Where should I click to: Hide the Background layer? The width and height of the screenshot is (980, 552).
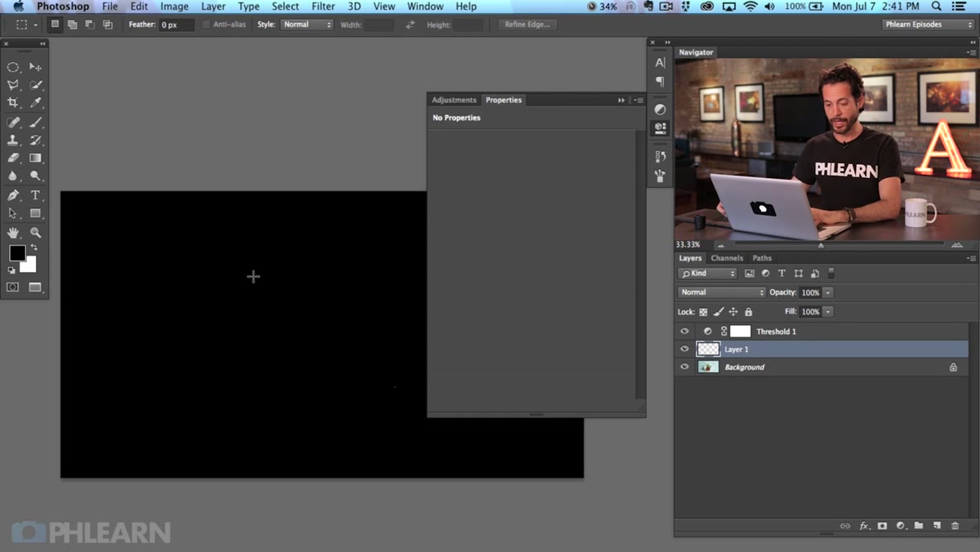point(684,367)
